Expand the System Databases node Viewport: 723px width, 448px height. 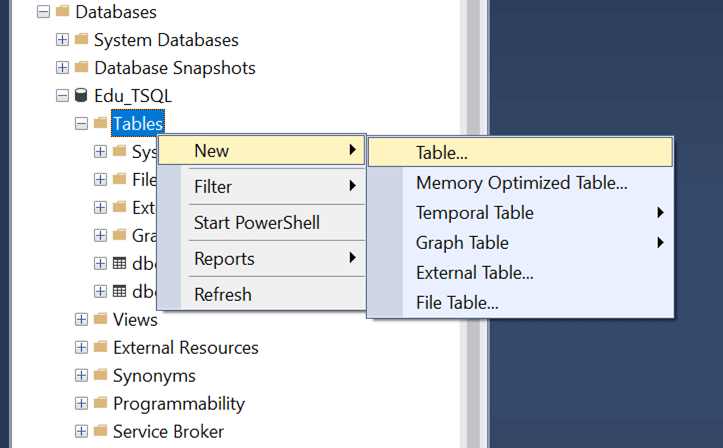[62, 40]
